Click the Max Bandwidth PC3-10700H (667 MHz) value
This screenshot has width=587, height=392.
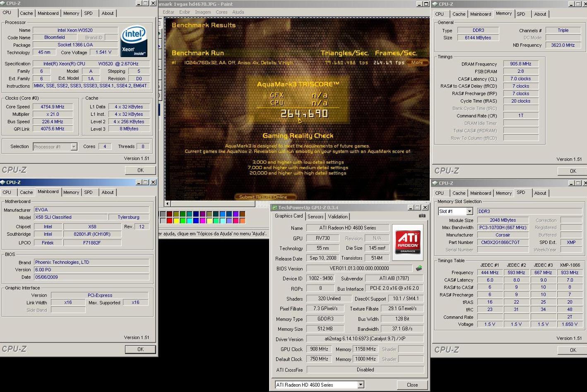coord(503,227)
